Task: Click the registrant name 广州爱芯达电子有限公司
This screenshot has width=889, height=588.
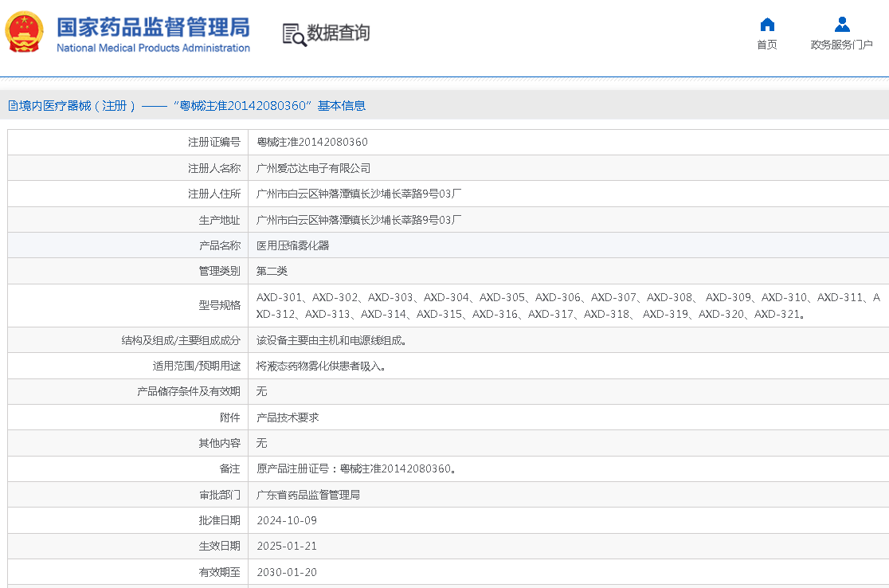Action: click(313, 168)
